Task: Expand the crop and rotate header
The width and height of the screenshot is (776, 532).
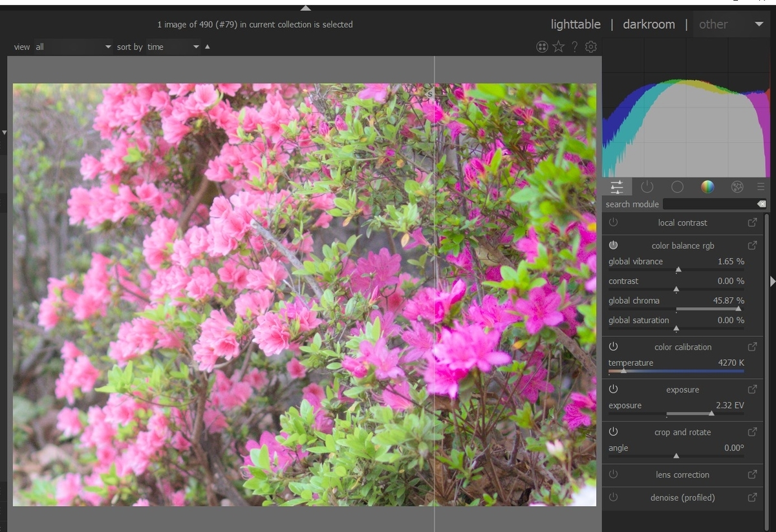Action: pyautogui.click(x=682, y=432)
